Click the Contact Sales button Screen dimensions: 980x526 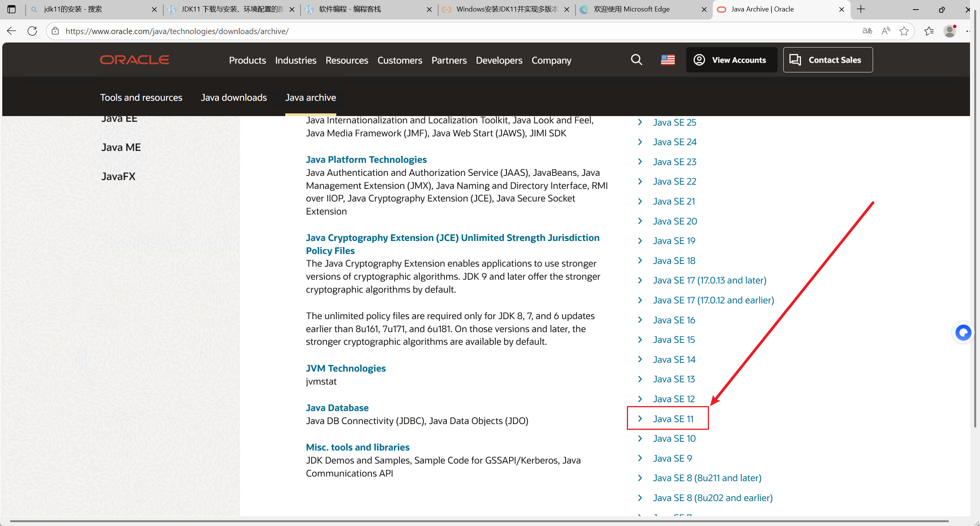click(x=828, y=60)
